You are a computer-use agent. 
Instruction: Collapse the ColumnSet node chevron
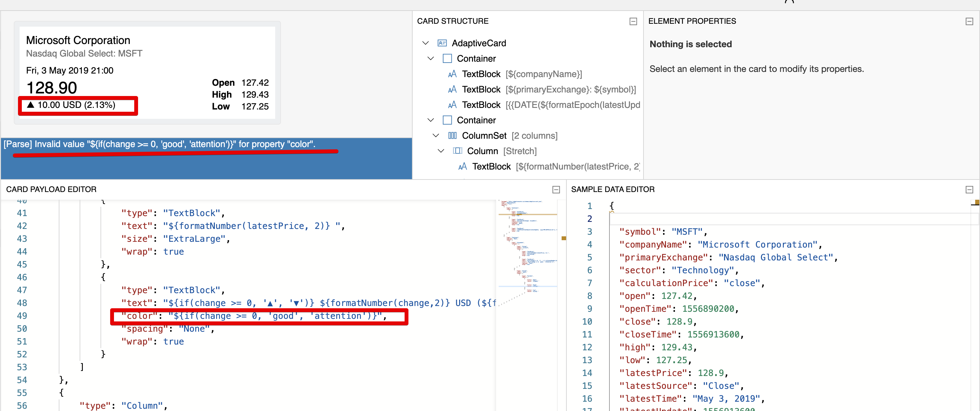click(436, 136)
